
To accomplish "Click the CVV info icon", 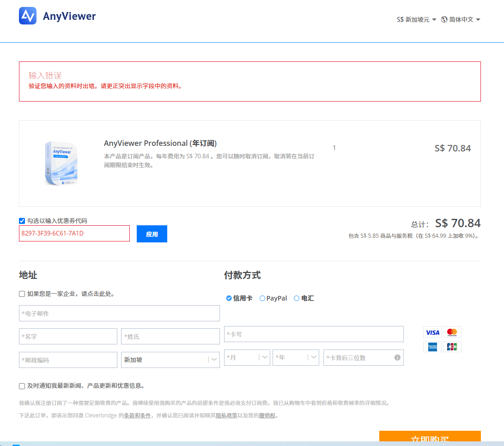I will click(x=397, y=358).
